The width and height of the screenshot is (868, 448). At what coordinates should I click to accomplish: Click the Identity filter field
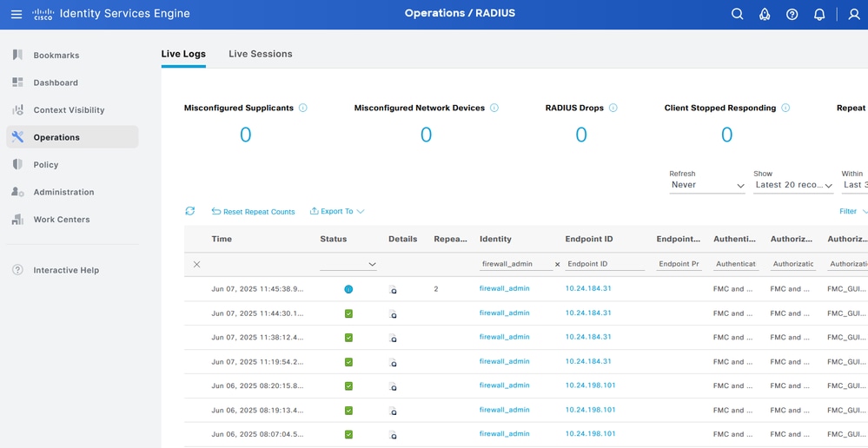tap(516, 265)
